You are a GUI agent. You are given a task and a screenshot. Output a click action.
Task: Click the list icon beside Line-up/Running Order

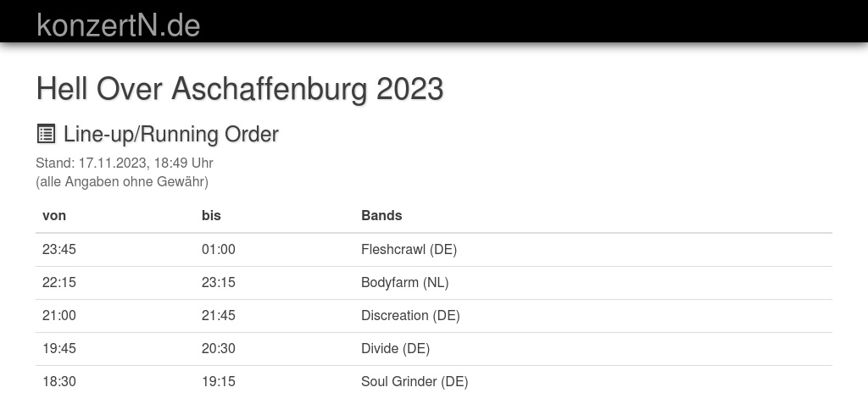46,134
